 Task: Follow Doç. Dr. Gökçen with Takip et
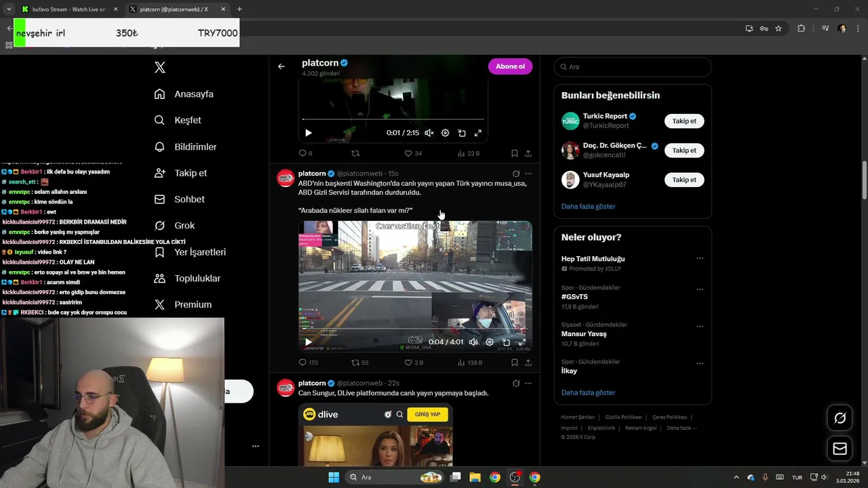pos(684,150)
